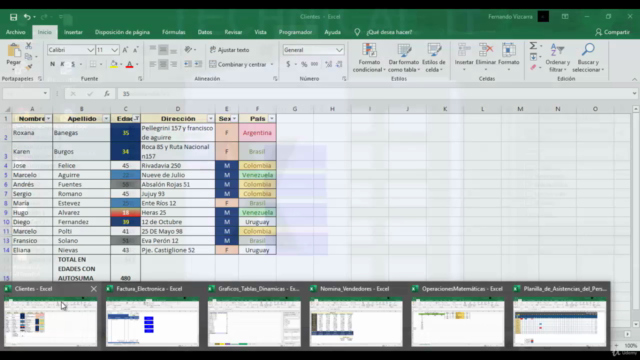Screen dimensions: 640x360
Task: Click the Save icon in quick access toolbar
Action: point(13,17)
